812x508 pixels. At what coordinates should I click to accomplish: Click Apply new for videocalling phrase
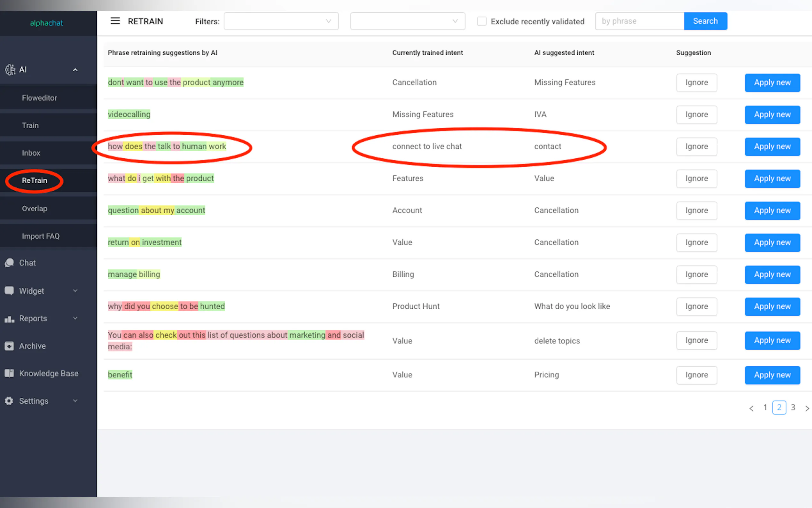[x=772, y=115]
